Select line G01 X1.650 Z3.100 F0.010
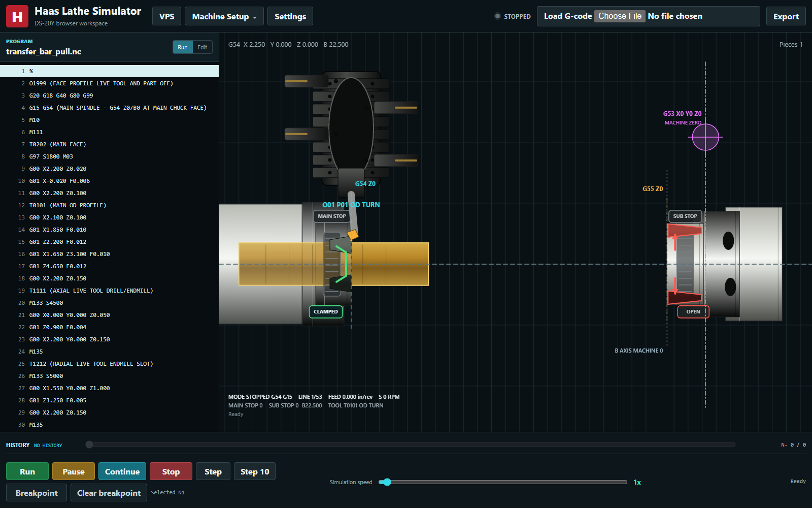812x508 pixels. click(109, 254)
